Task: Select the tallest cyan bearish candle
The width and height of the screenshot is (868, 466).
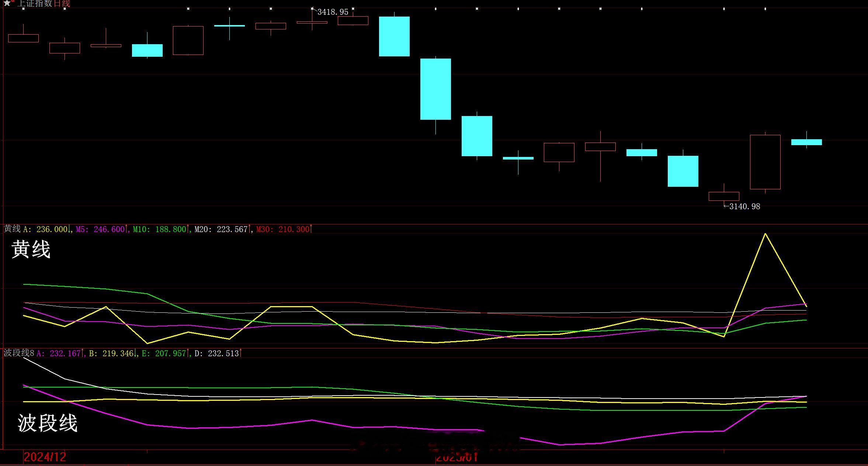Action: (435, 89)
